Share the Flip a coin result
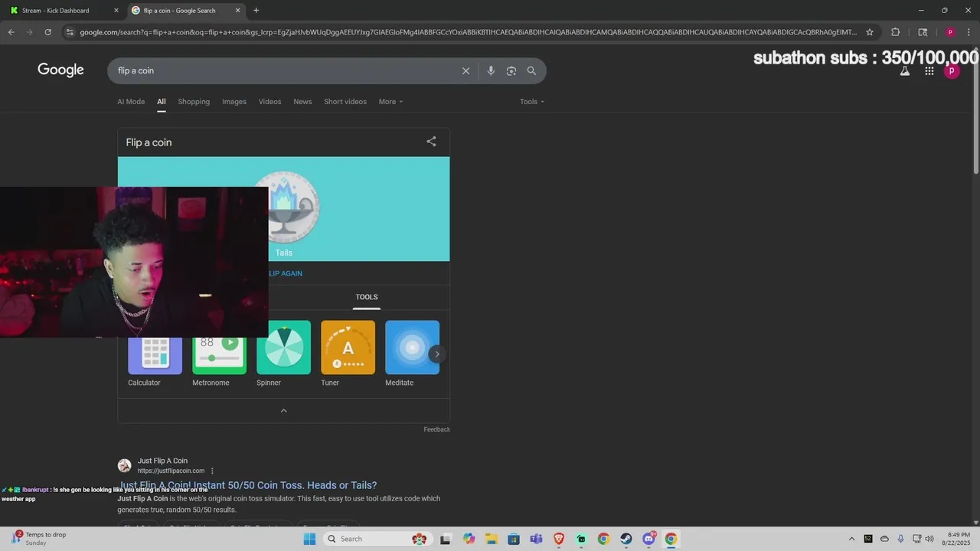 [431, 142]
